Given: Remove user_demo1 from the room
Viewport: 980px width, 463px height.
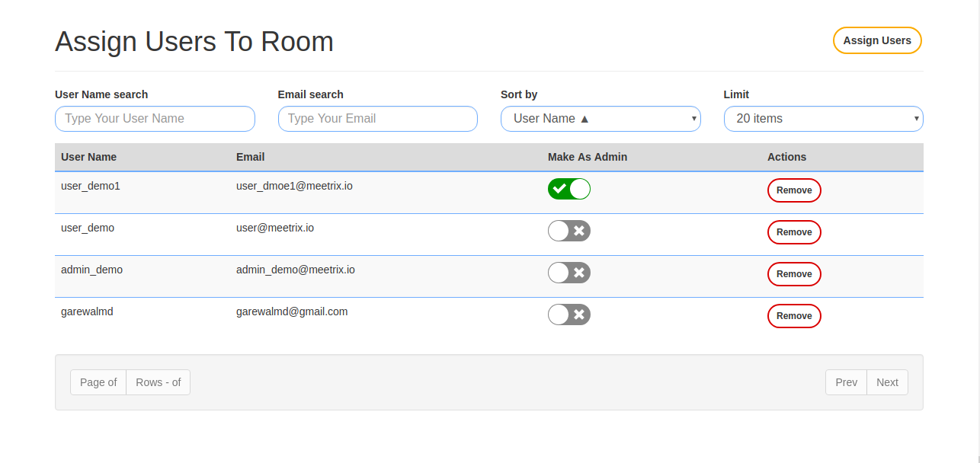Looking at the screenshot, I should [793, 190].
